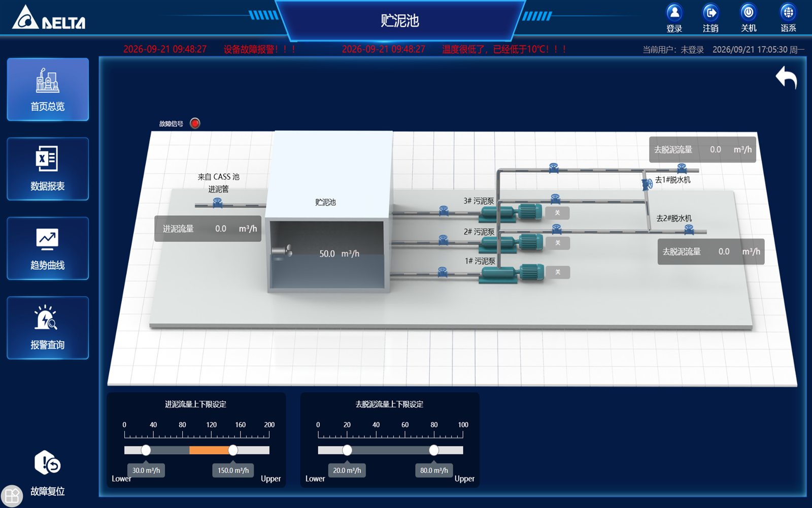Open the 首页总览 home overview page
Image resolution: width=812 pixels, height=508 pixels.
coord(48,89)
